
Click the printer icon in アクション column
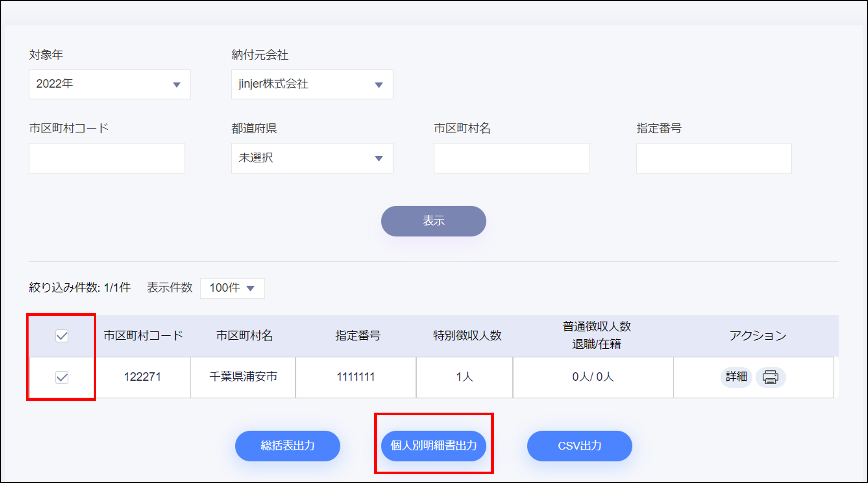coord(770,377)
